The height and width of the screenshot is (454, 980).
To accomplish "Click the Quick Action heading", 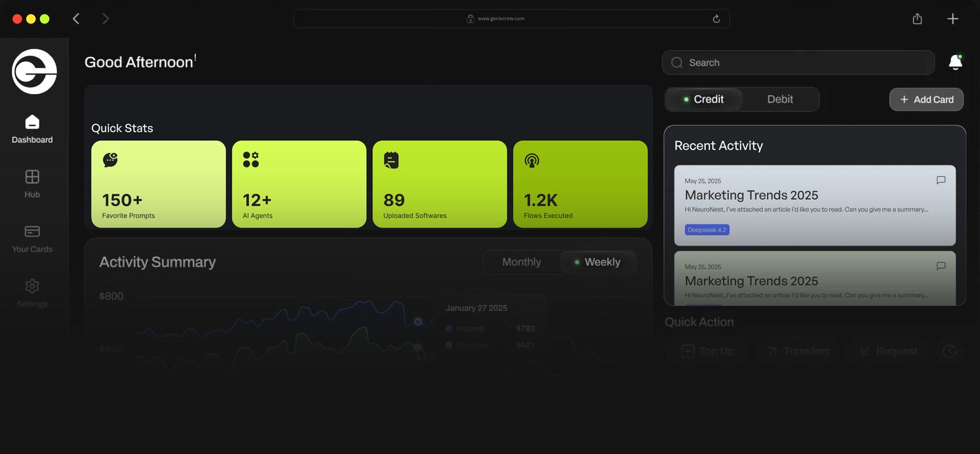I will [x=699, y=322].
